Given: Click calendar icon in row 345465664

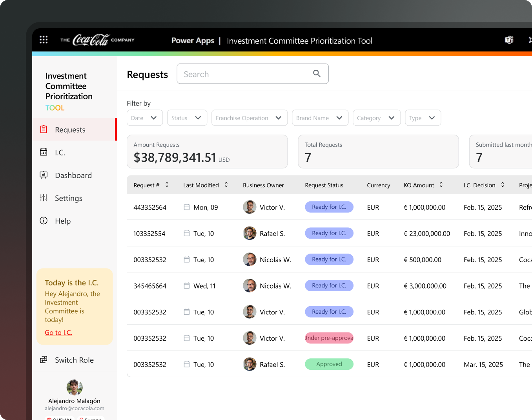Looking at the screenshot, I should (x=187, y=286).
